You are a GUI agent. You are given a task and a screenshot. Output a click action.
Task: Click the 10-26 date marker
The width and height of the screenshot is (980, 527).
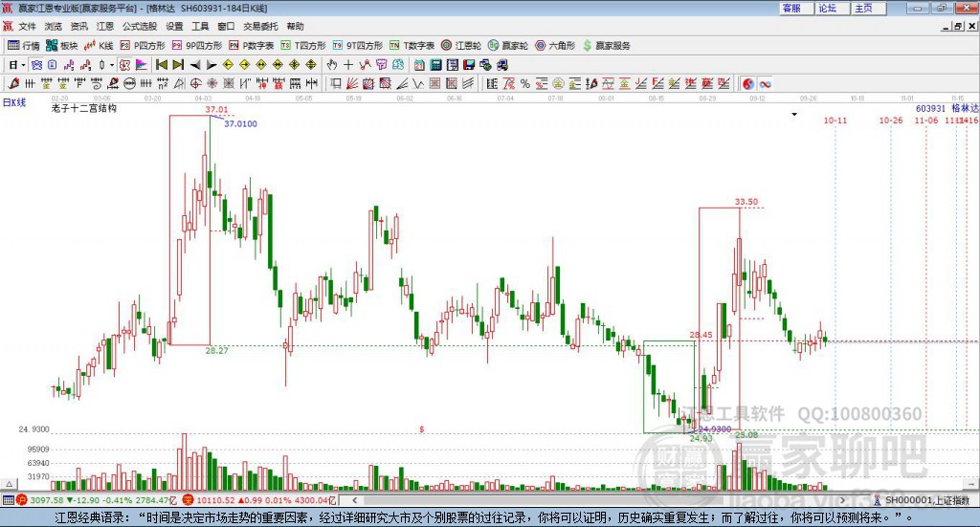[891, 120]
